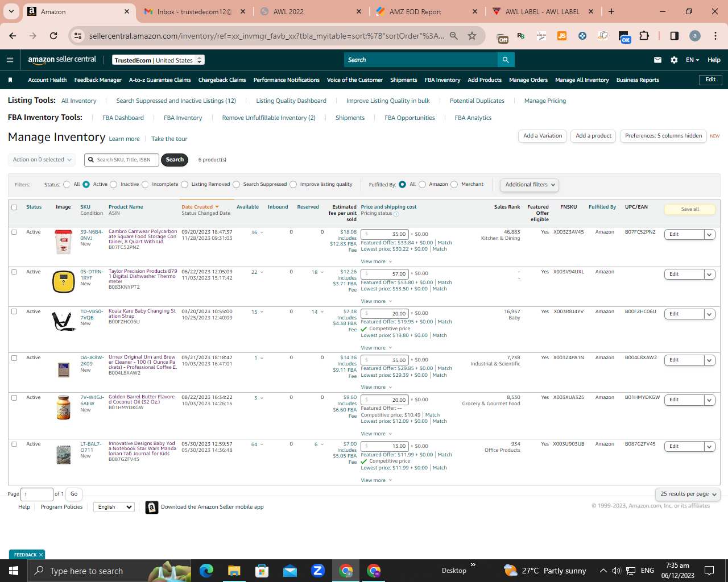Image resolution: width=728 pixels, height=582 pixels.
Task: Choose the Search Suppressed status filter
Action: (237, 185)
